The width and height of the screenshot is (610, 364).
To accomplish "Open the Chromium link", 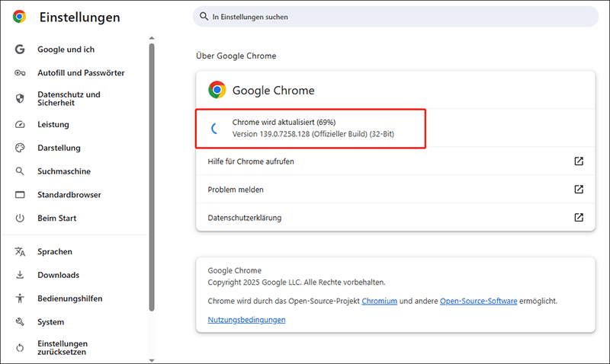I will pos(379,301).
